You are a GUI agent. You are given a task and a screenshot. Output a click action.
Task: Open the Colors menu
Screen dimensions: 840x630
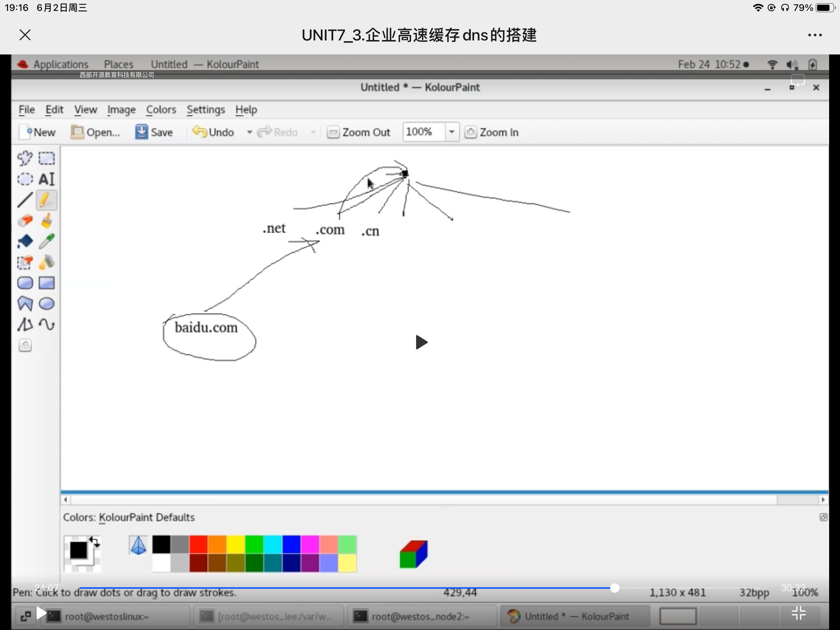(x=161, y=109)
